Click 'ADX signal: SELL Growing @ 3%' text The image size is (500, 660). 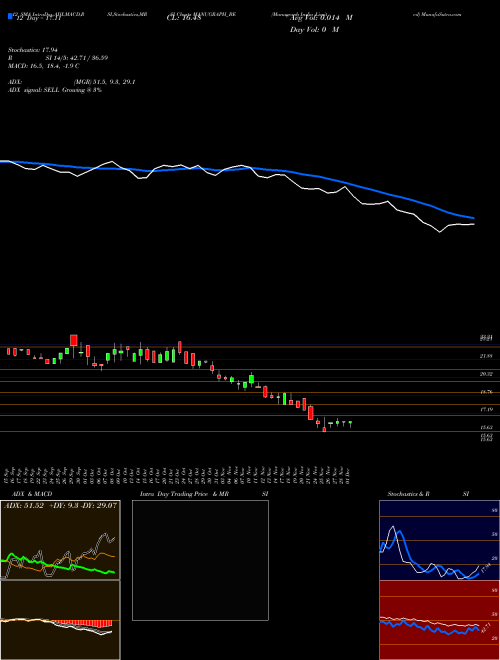pos(55,90)
